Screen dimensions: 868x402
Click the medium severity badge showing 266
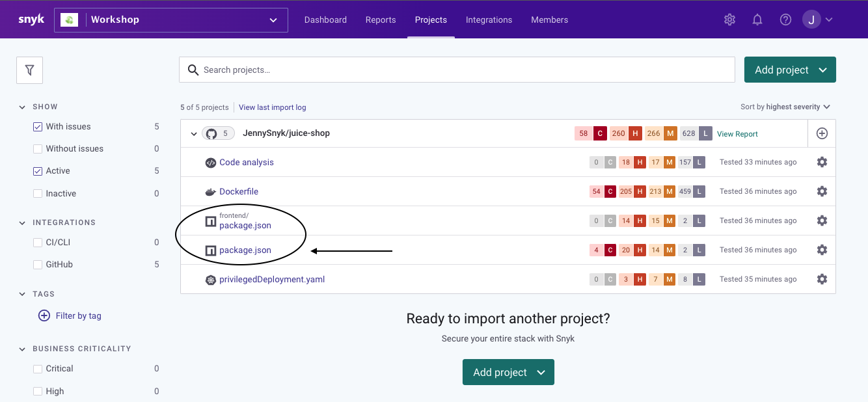tap(661, 133)
